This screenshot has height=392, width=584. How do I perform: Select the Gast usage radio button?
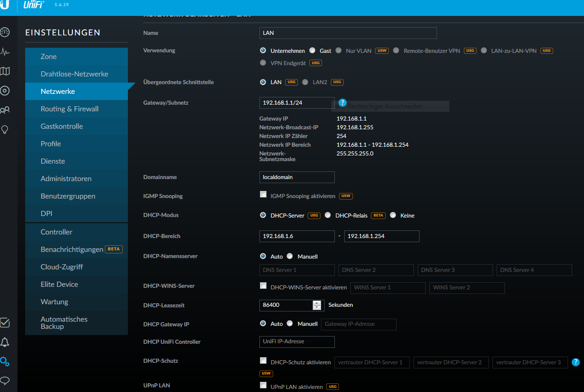[x=312, y=50]
